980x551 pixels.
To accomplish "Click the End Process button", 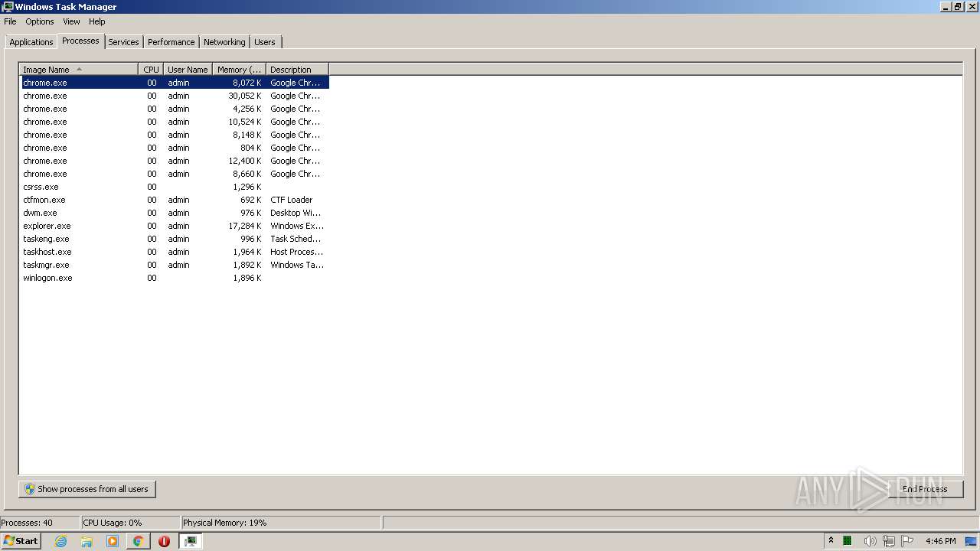I will tap(925, 489).
